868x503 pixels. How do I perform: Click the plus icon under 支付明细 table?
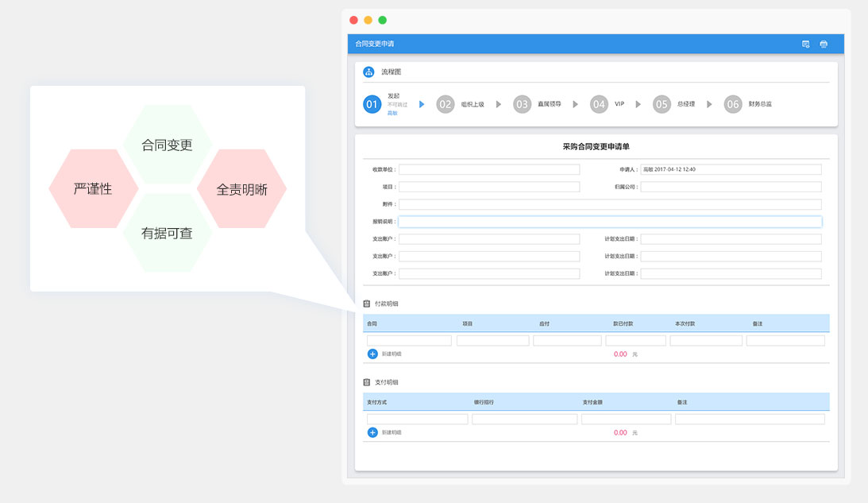tap(372, 432)
